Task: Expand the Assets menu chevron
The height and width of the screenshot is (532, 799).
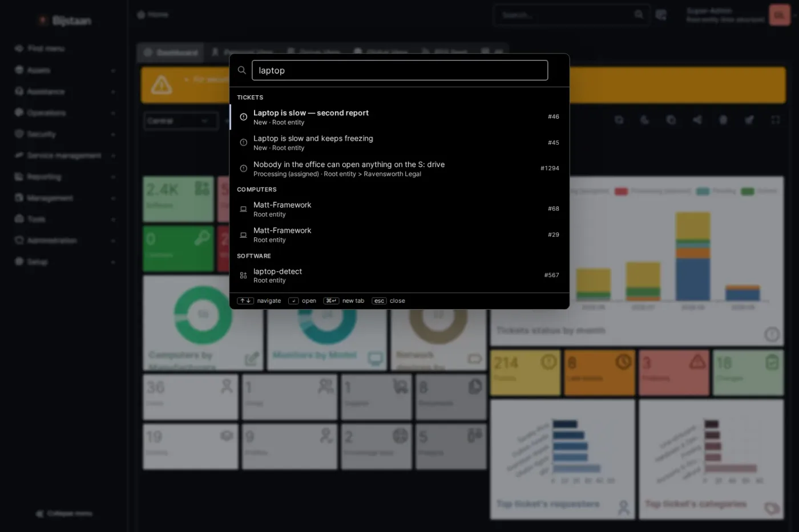Action: click(113, 71)
